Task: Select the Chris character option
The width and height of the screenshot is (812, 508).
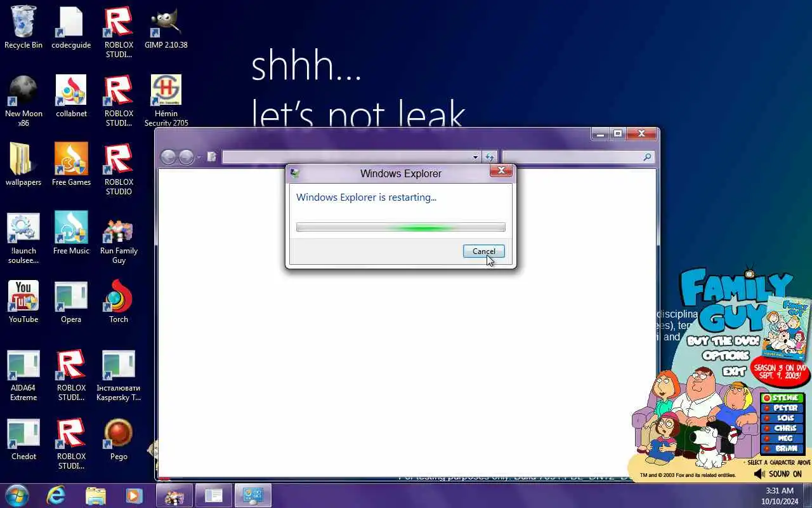Action: point(782,429)
